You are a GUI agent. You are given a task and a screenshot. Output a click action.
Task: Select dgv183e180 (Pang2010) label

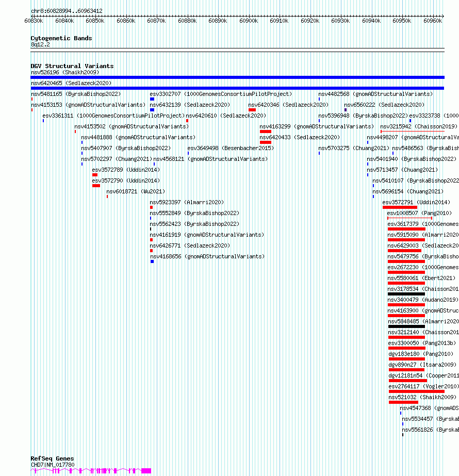click(x=421, y=354)
